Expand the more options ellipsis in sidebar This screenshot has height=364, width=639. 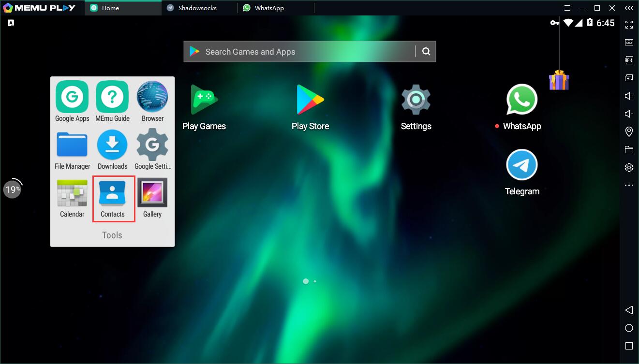[629, 185]
